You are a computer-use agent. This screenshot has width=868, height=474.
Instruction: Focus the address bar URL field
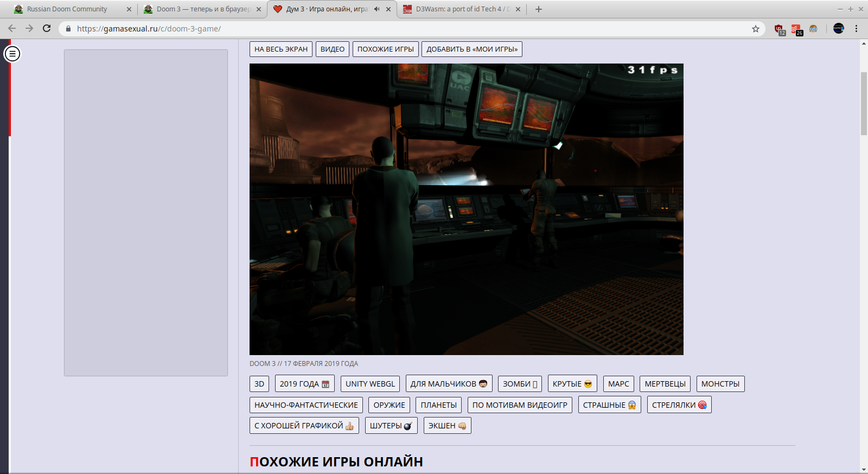click(x=412, y=29)
